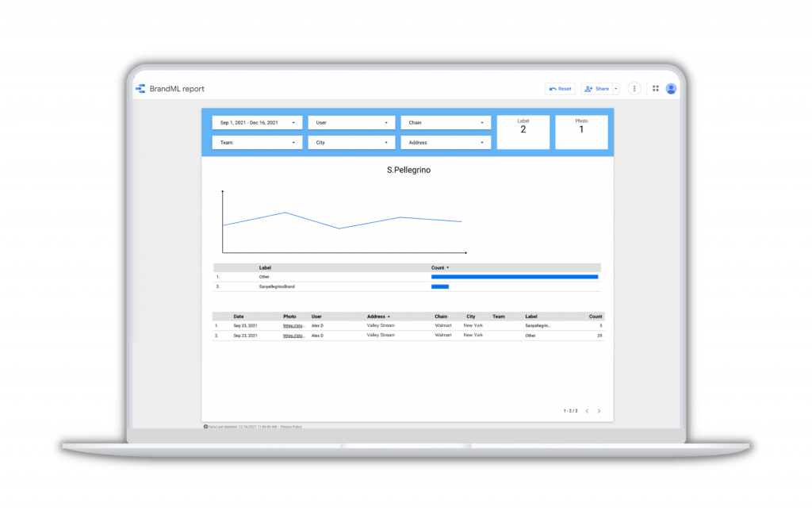
Task: Click the Team column header
Action: pyautogui.click(x=498, y=317)
